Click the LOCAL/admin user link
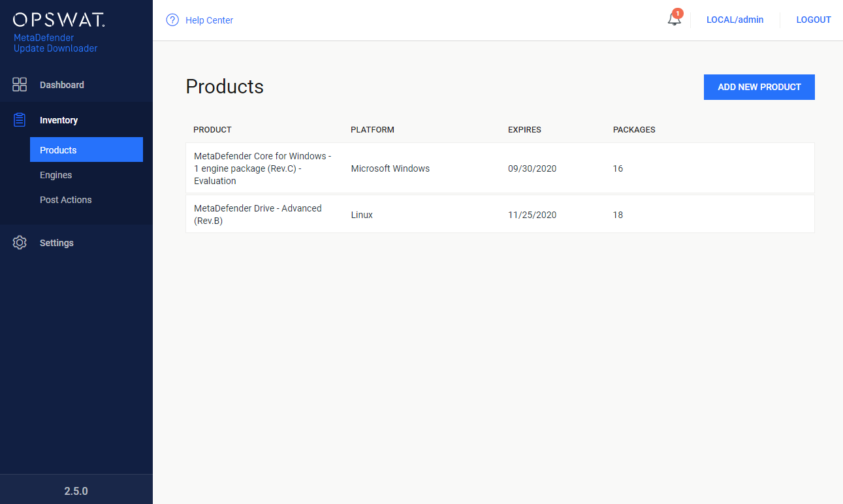 (x=735, y=20)
